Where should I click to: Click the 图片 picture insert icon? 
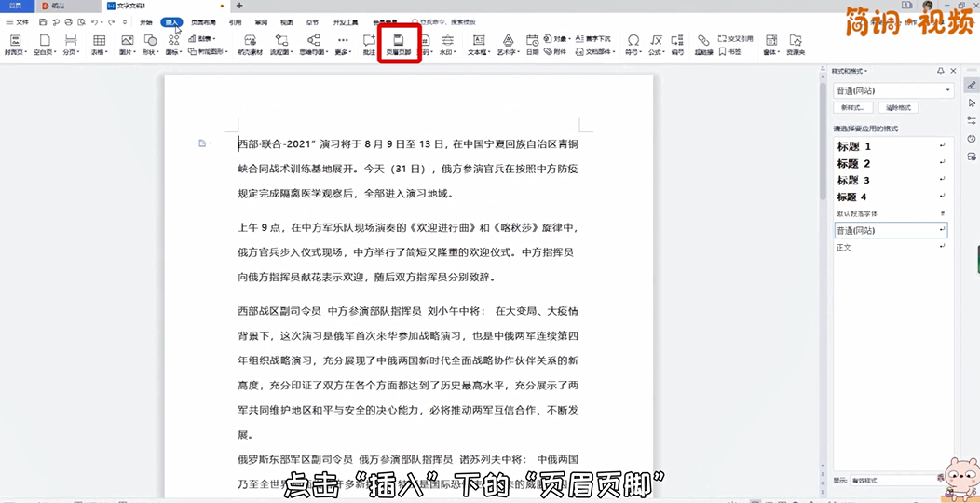tap(127, 44)
